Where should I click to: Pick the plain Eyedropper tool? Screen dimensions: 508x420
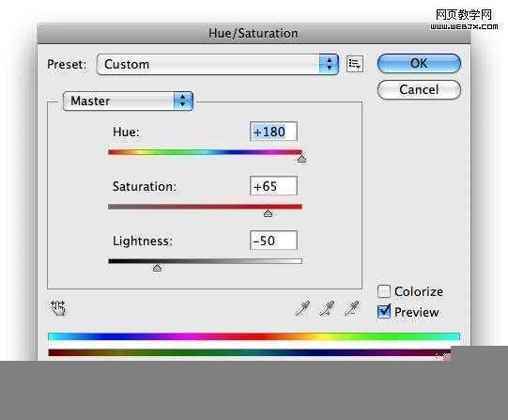click(302, 308)
